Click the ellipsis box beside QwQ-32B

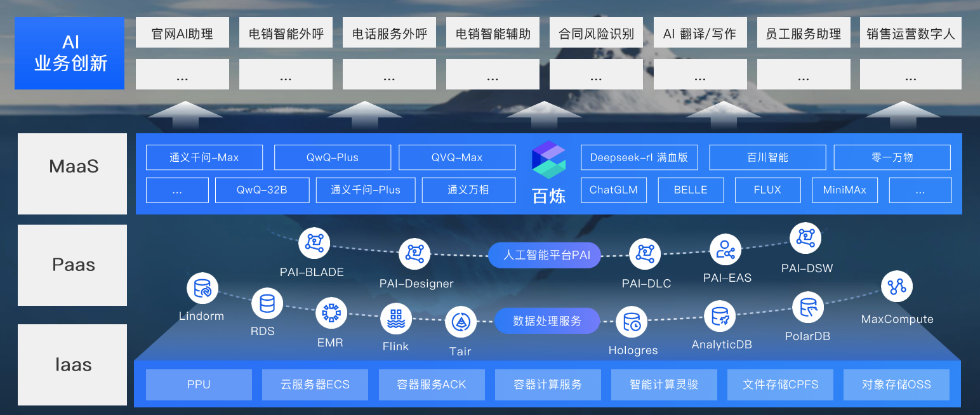177,190
